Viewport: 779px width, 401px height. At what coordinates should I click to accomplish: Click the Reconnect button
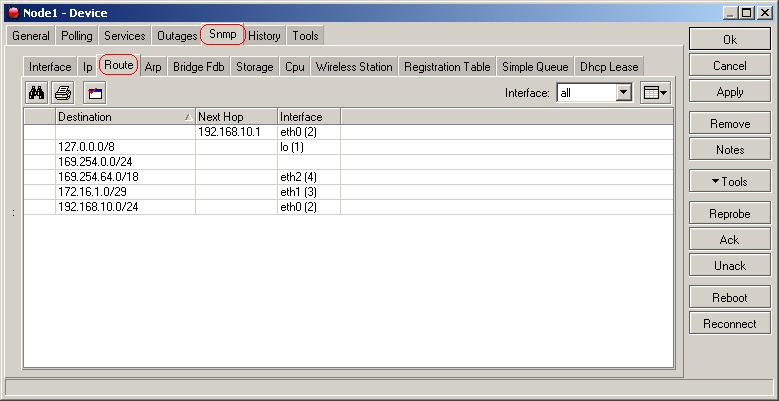pos(729,323)
